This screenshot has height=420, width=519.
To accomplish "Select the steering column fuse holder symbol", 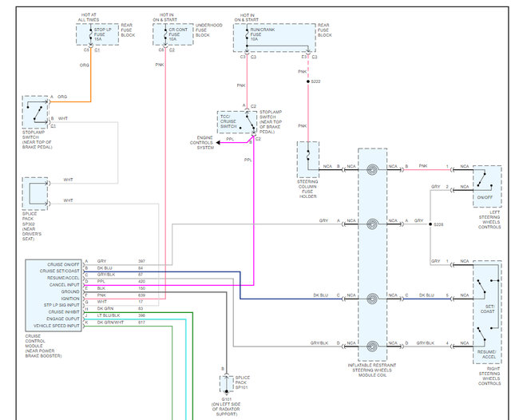I will [308, 160].
